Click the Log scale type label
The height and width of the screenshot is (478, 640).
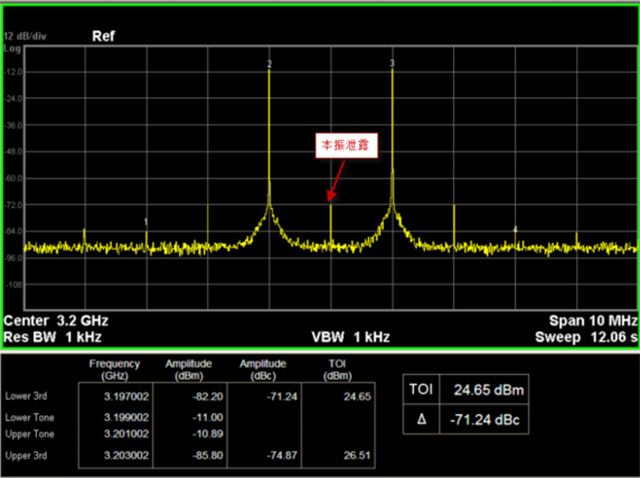(x=12, y=49)
